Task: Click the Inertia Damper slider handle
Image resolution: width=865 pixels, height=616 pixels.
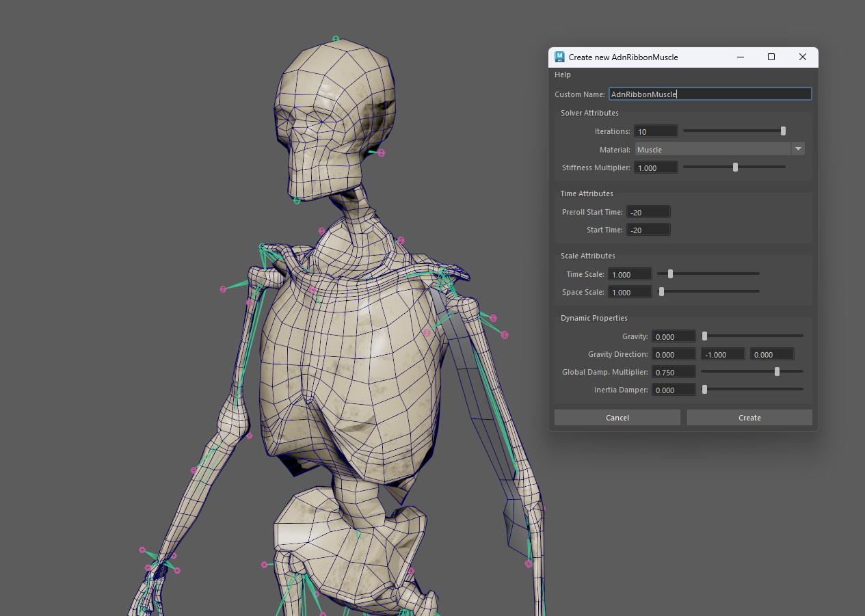Action: [704, 390]
